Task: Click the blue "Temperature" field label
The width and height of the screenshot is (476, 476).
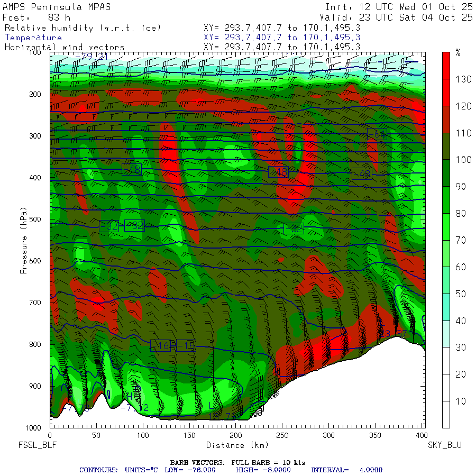Action: [x=33, y=38]
